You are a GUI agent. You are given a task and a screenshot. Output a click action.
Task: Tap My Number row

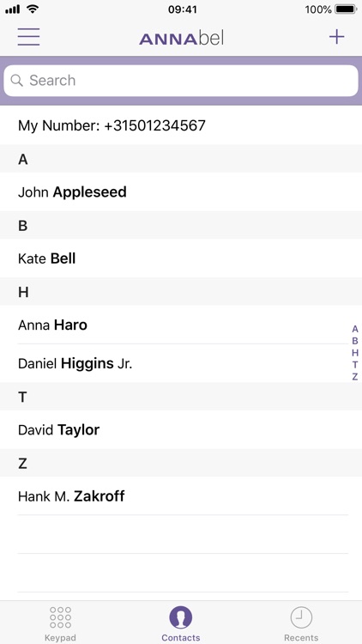point(181,125)
